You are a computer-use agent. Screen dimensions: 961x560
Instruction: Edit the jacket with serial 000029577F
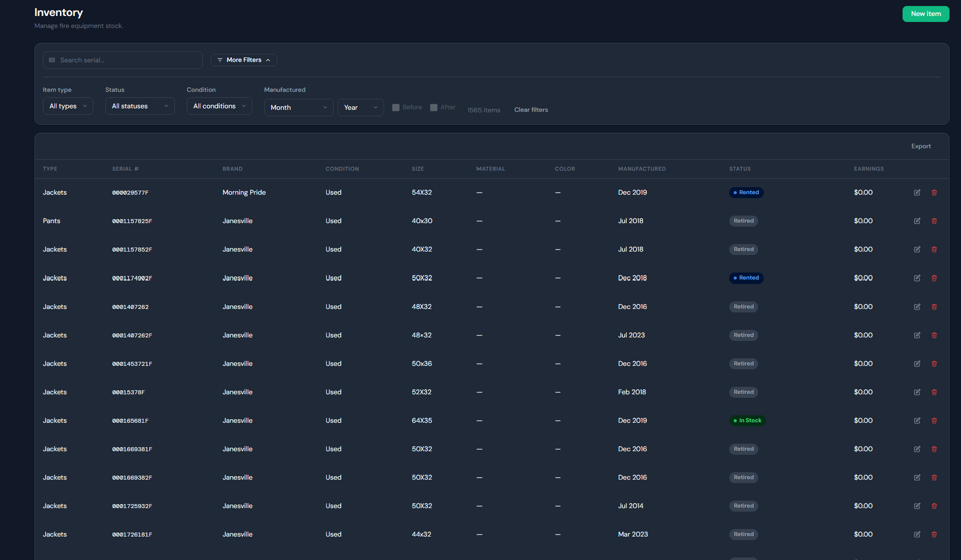917,193
